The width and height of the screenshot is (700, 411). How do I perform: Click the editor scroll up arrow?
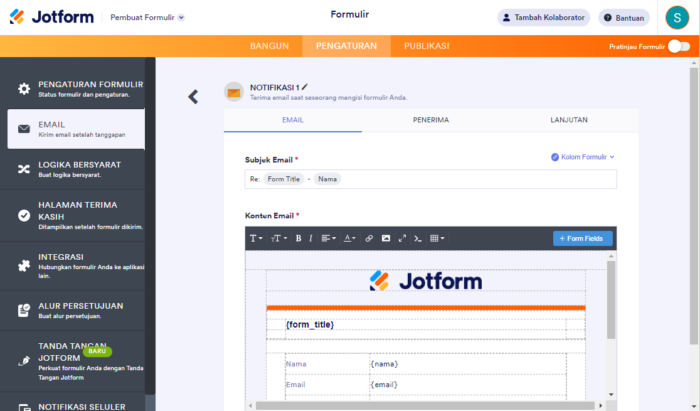(x=611, y=256)
